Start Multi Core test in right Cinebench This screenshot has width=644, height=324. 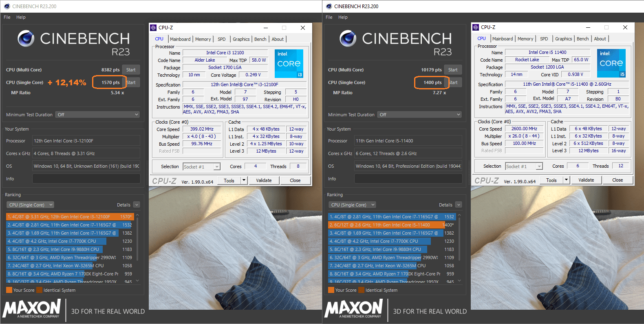(453, 70)
